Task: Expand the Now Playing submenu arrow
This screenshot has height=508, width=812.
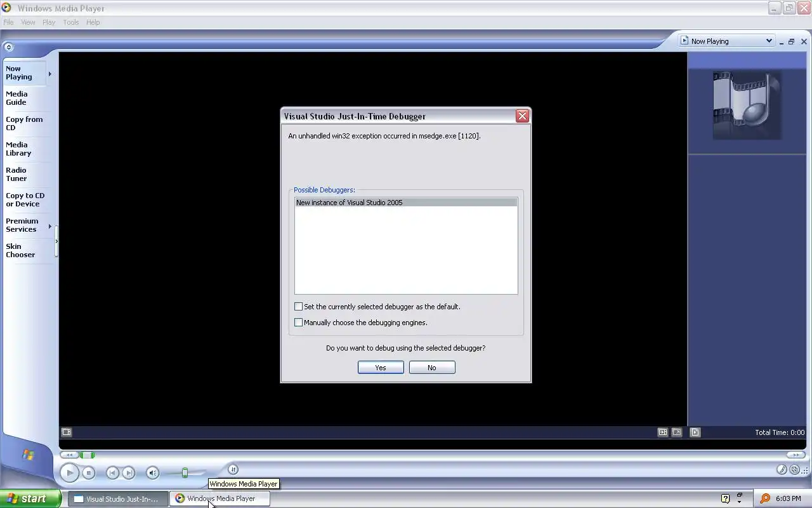Action: 50,74
